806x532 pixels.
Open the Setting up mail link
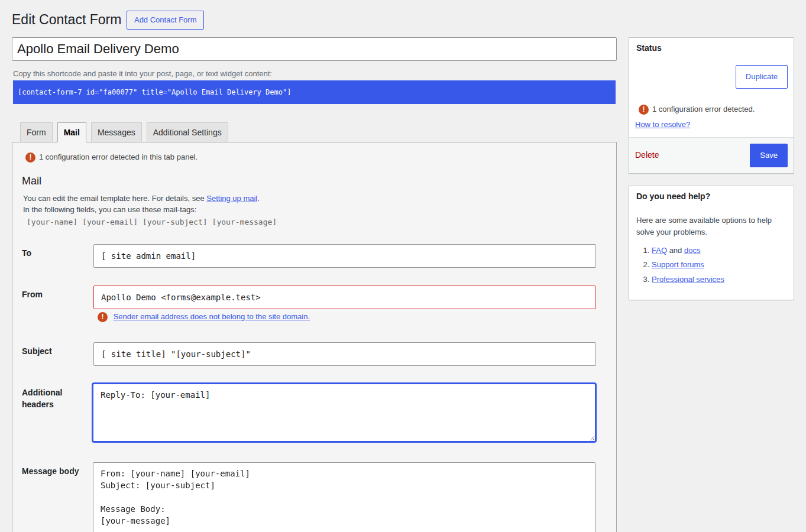tap(232, 199)
